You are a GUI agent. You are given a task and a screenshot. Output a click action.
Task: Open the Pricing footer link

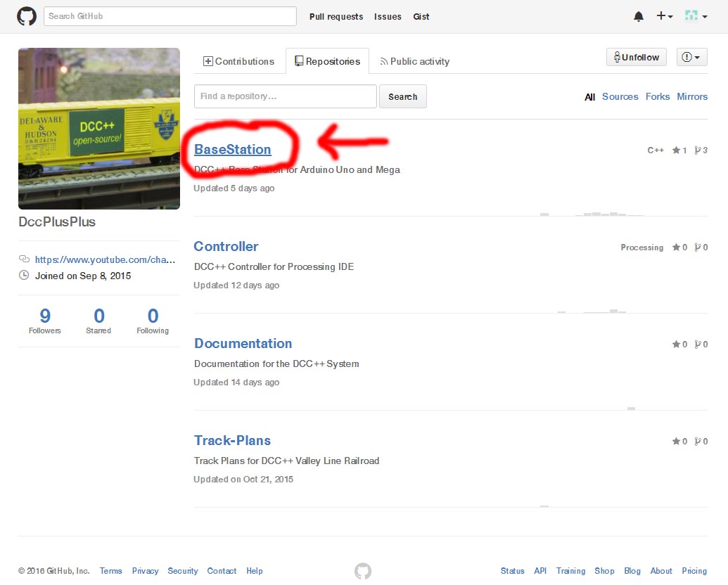click(x=694, y=571)
